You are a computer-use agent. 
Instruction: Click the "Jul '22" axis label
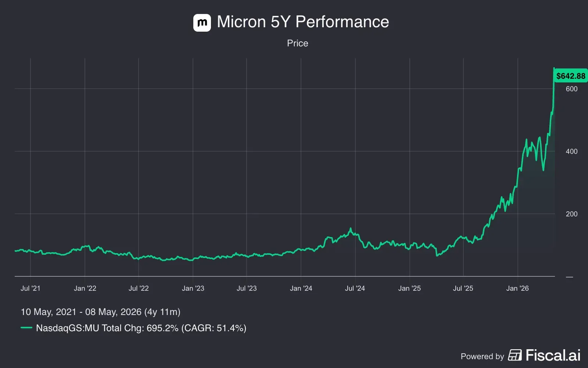click(139, 288)
